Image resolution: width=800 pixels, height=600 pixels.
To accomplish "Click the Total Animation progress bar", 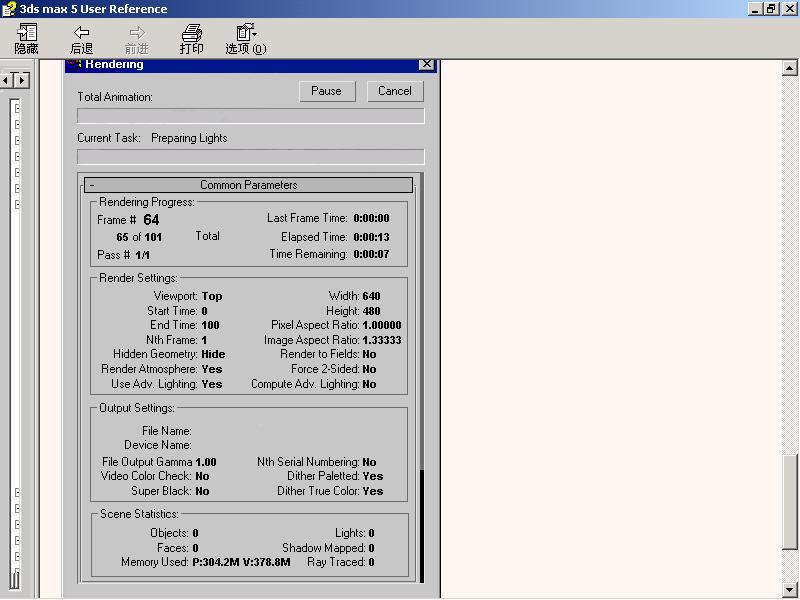I will point(251,116).
